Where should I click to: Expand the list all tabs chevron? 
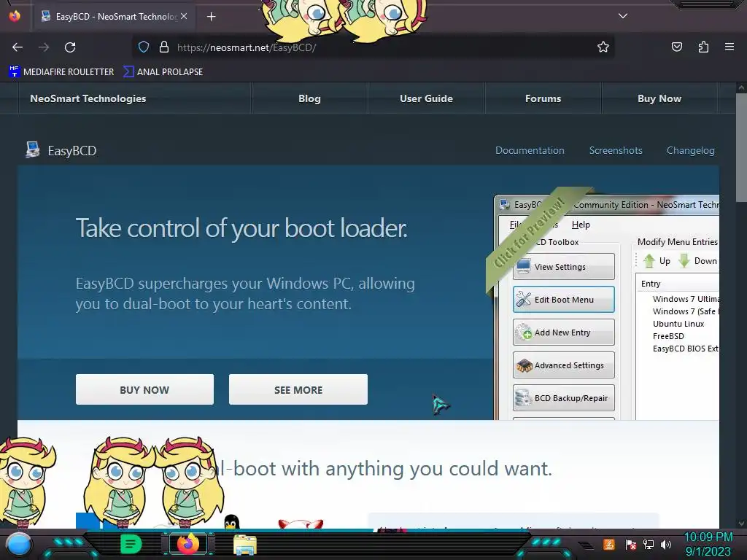(x=623, y=16)
